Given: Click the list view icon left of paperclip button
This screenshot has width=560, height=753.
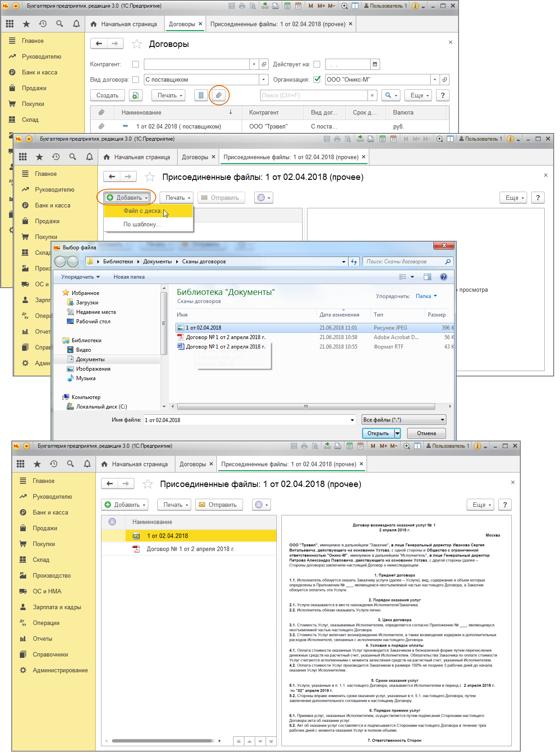Looking at the screenshot, I should (201, 96).
